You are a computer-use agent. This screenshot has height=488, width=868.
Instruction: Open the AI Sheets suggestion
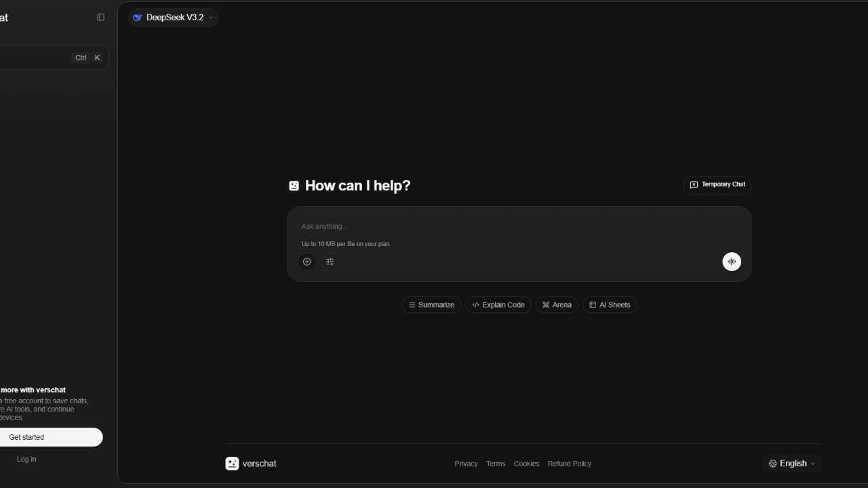point(610,305)
